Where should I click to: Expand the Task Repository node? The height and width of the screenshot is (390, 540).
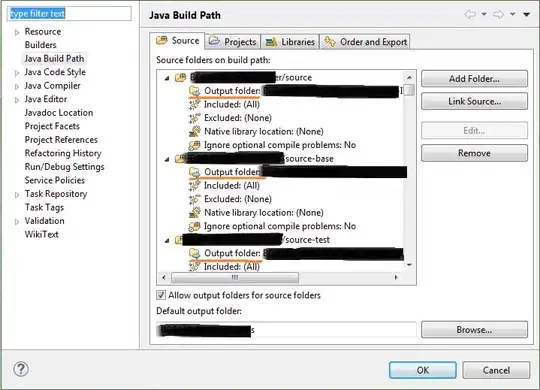click(x=17, y=195)
